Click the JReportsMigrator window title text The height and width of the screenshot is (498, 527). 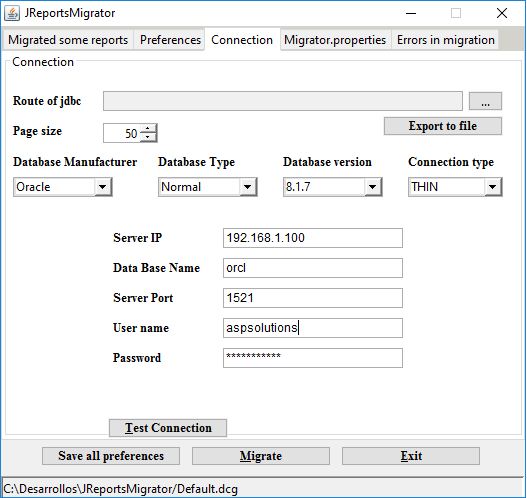(x=70, y=13)
